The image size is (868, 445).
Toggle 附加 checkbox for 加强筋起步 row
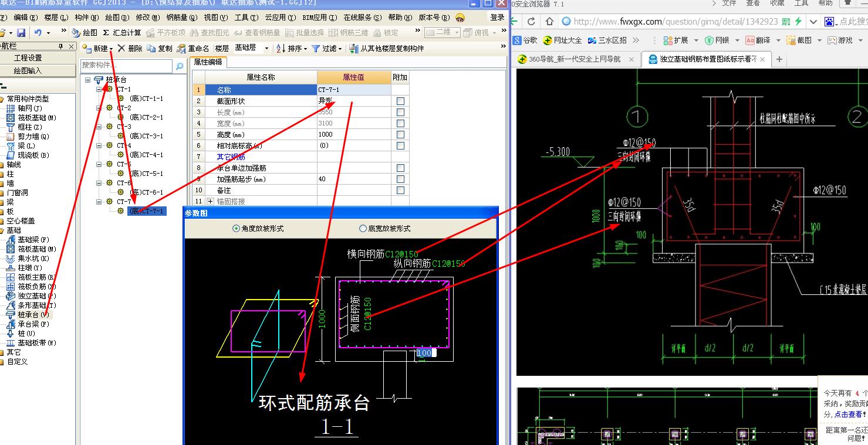[x=400, y=179]
